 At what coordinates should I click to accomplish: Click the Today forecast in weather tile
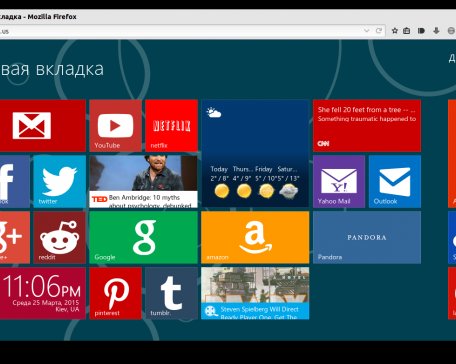pos(220,183)
